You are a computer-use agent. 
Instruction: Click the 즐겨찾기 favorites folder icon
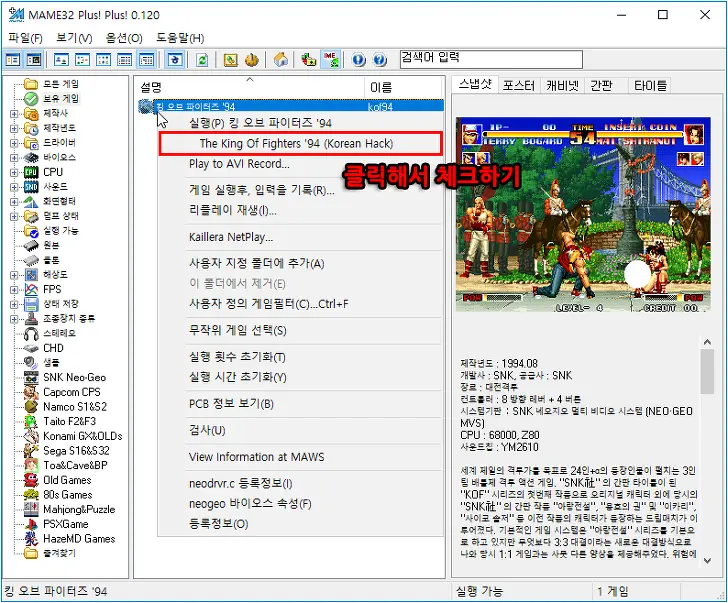coord(31,553)
